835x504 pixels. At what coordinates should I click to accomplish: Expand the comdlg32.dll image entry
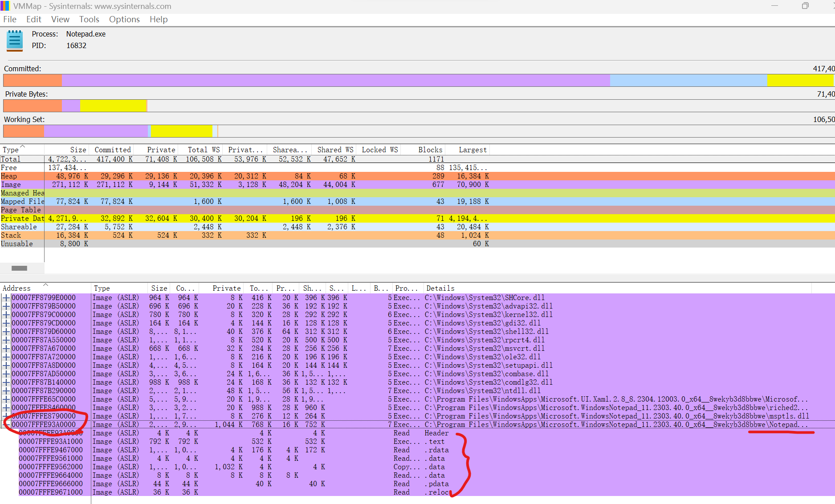(6, 382)
